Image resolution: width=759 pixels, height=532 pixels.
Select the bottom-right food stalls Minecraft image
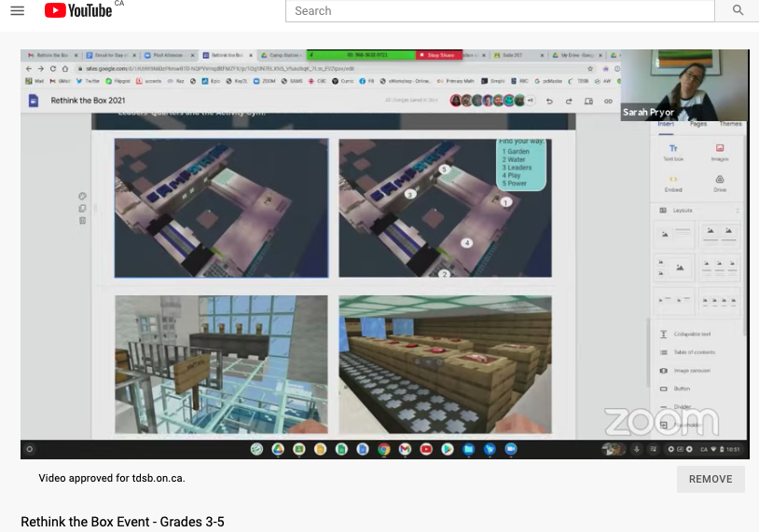(x=445, y=364)
